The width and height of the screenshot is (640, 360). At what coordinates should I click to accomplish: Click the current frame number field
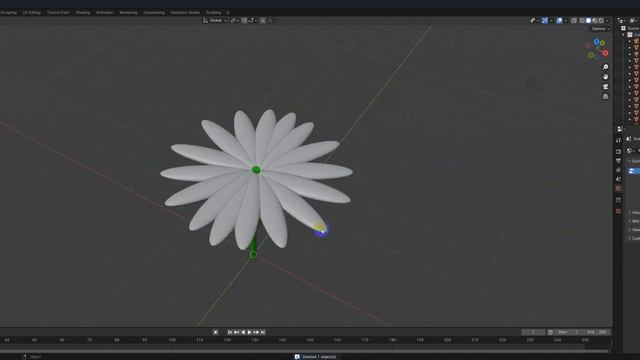(533, 332)
